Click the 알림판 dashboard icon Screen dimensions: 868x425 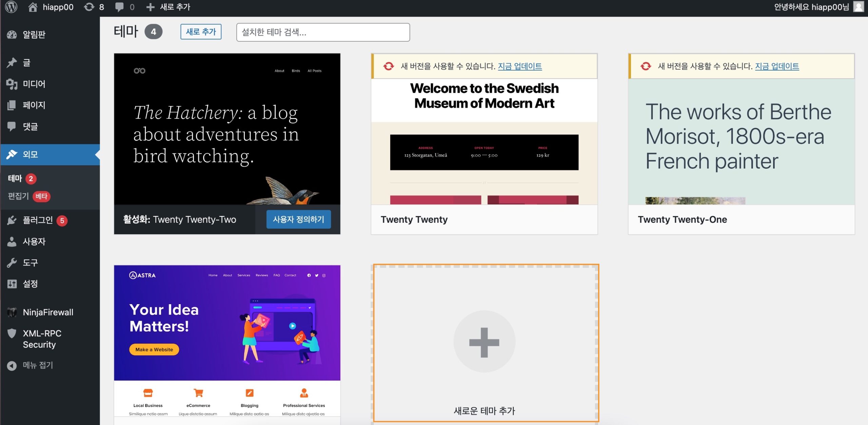click(12, 34)
